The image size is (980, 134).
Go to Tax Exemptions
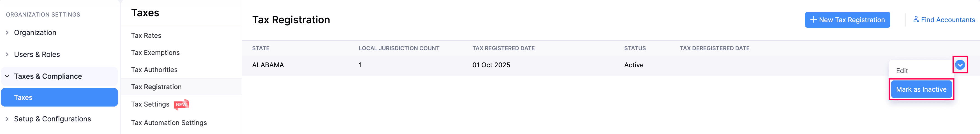[x=155, y=52]
